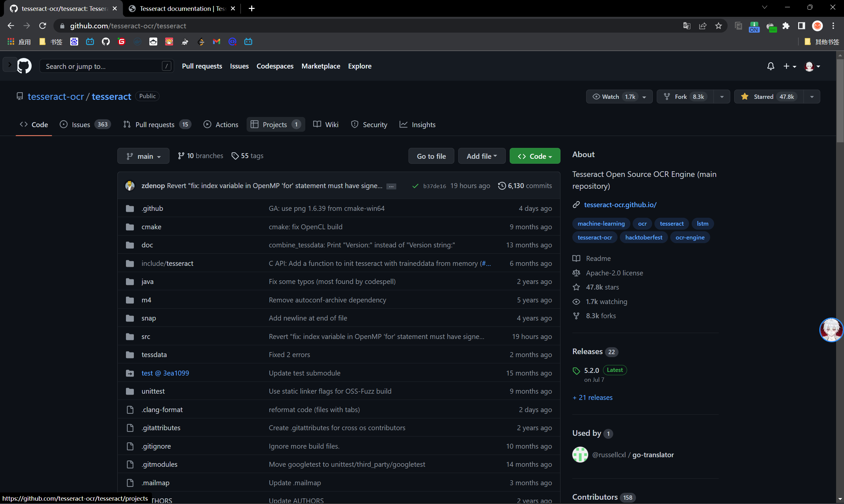This screenshot has height=504, width=844.
Task: Unstar the repository with Starred button
Action: click(x=769, y=97)
